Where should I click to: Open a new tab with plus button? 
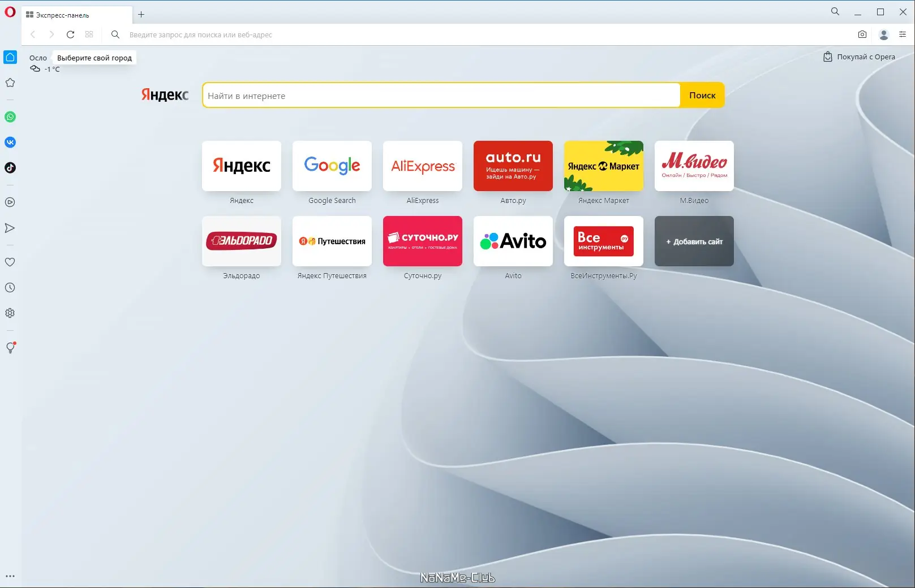click(141, 15)
